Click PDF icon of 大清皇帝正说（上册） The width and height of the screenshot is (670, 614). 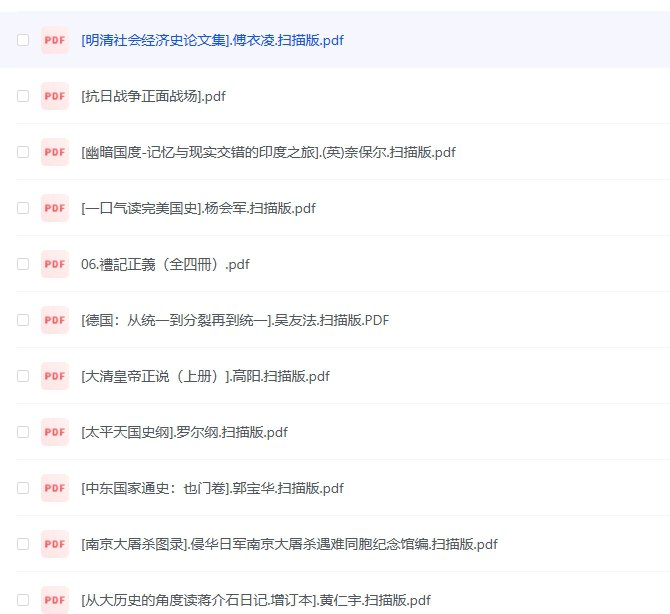(x=55, y=376)
